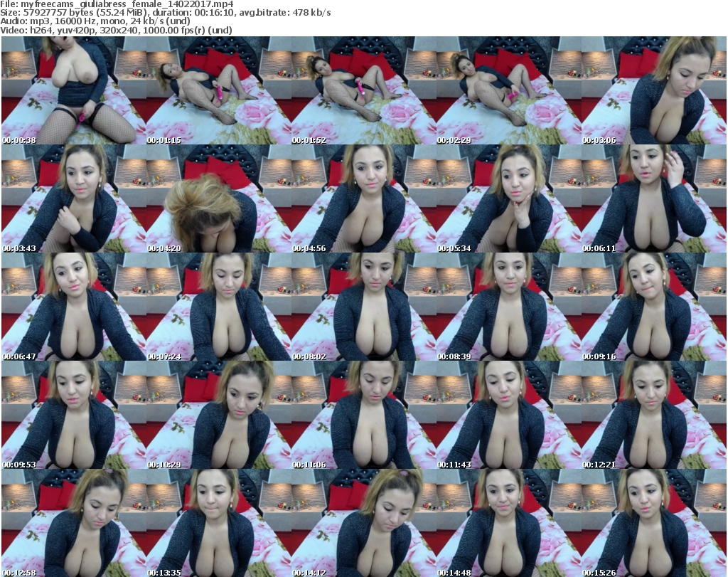Click the frame stamped 00:12:58
This screenshot has height=577, width=728.
pos(74,523)
